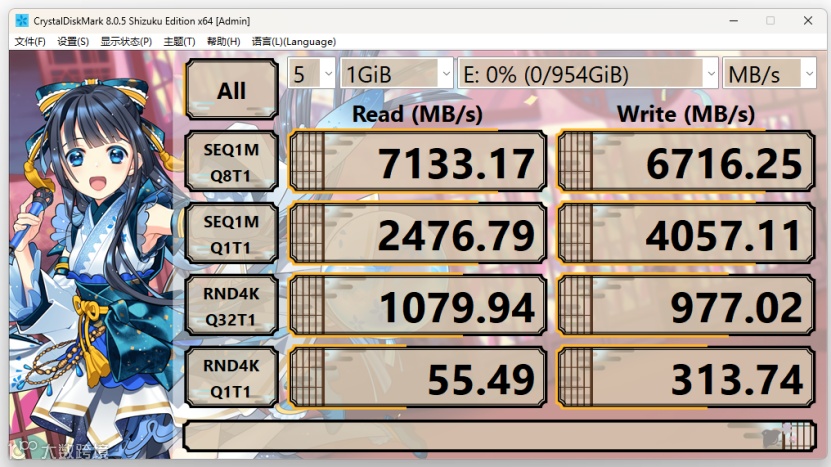The image size is (831, 467).
Task: Run all benchmarks with the All button
Action: click(x=232, y=89)
